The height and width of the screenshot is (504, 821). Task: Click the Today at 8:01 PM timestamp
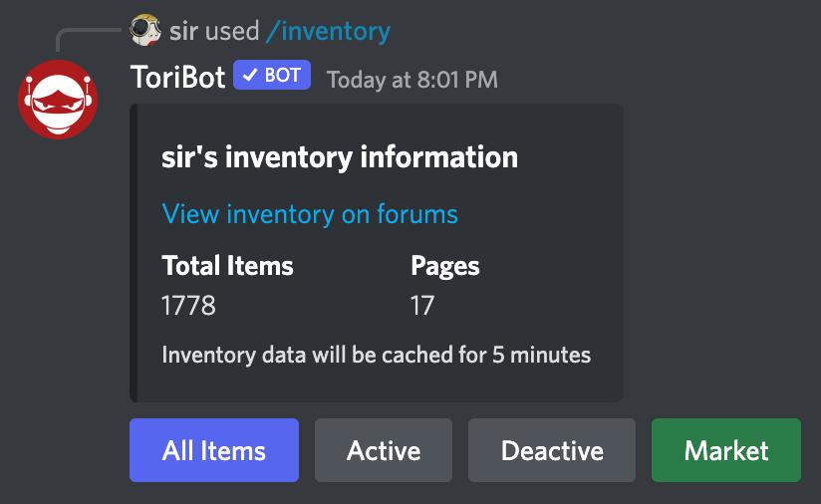[x=412, y=79]
